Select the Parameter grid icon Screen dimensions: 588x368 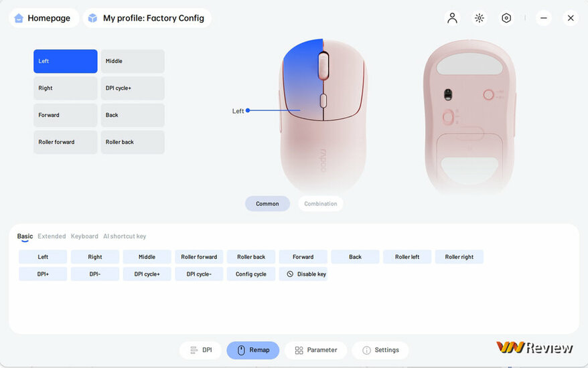click(x=299, y=350)
